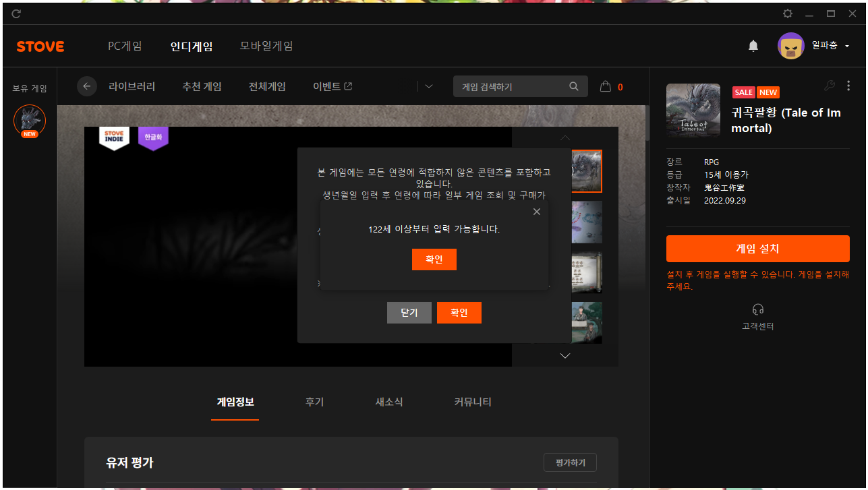868x490 pixels.
Task: Click the 닫기 button in the dialog
Action: 409,313
